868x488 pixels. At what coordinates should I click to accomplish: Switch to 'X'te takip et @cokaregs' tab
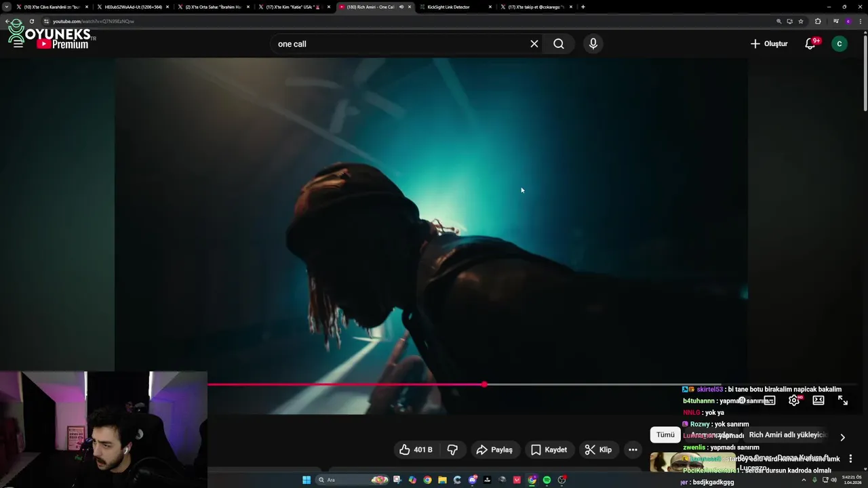(x=536, y=7)
